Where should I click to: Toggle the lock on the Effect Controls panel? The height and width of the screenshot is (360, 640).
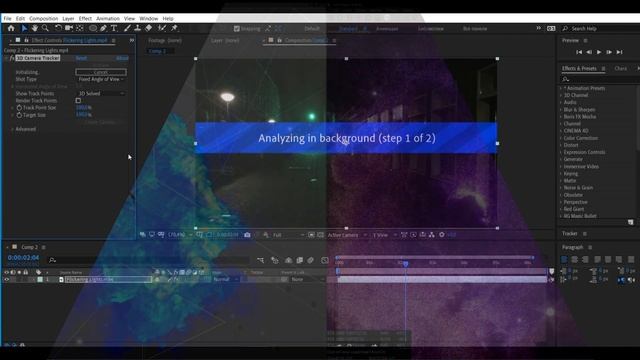pos(26,40)
